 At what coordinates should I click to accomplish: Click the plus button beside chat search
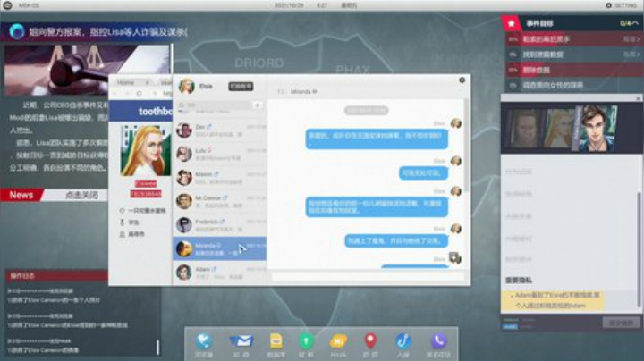pos(258,105)
